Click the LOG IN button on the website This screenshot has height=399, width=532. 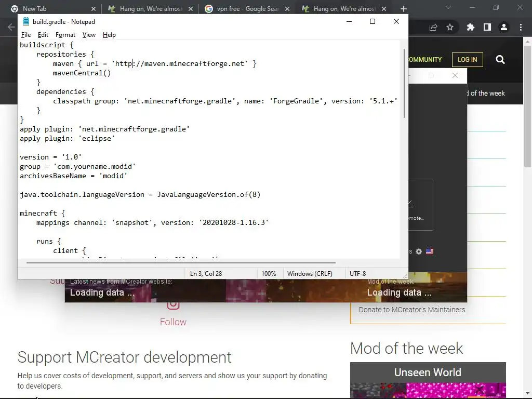[468, 60]
